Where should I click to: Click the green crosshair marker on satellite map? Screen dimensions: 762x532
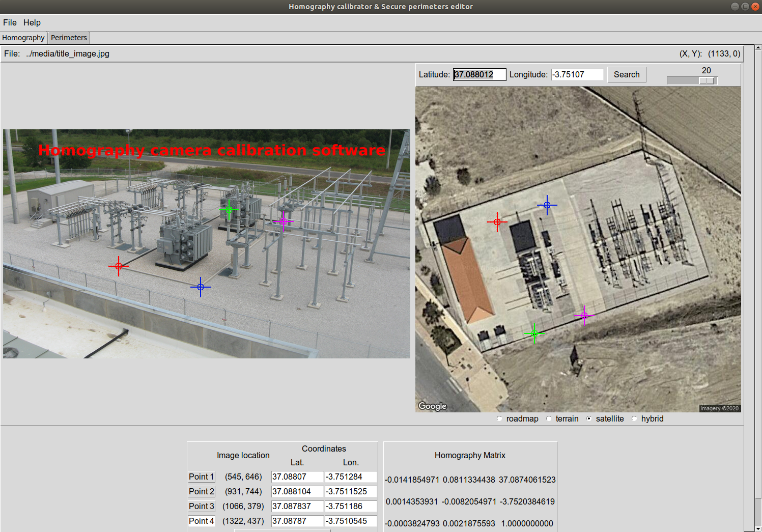coord(534,333)
